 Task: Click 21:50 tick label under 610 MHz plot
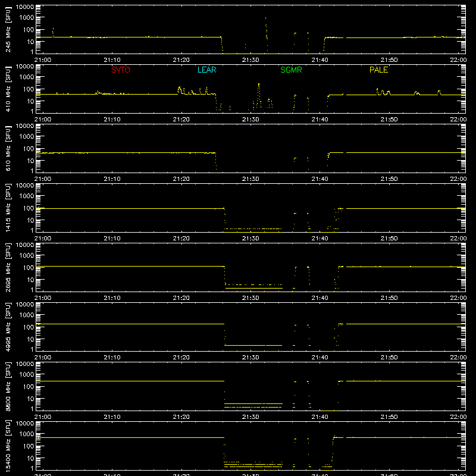[x=389, y=179]
